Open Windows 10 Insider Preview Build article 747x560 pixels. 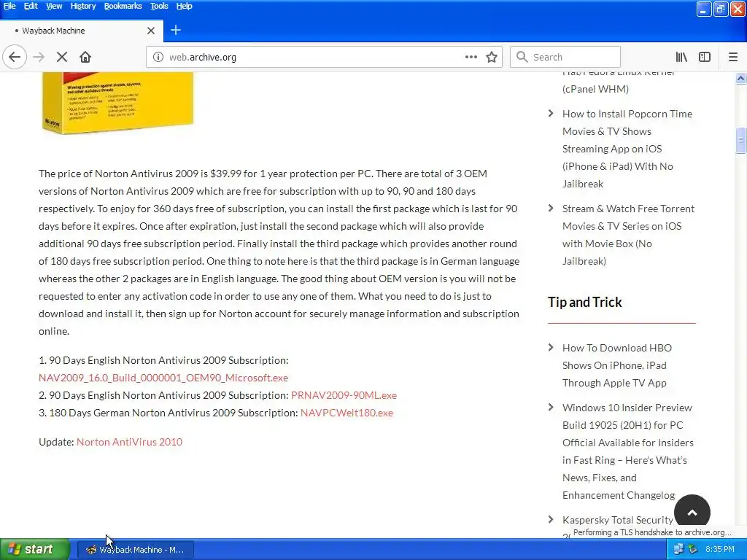click(x=628, y=451)
